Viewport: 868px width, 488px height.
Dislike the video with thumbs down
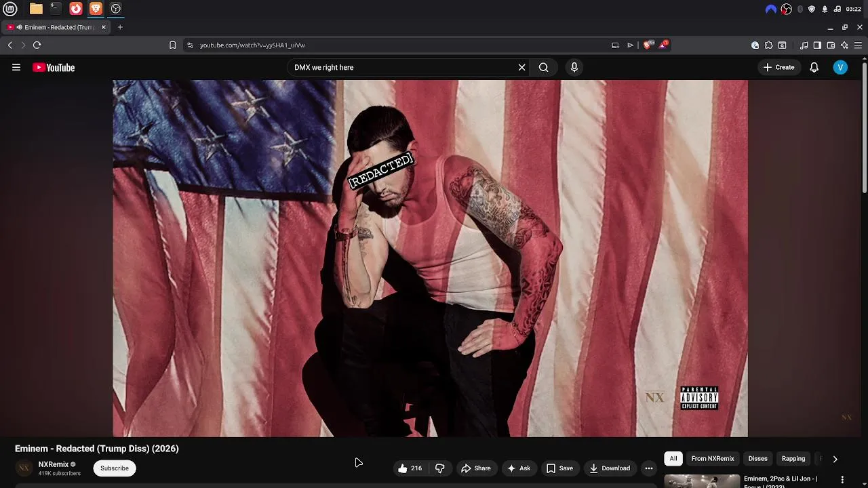(x=440, y=468)
